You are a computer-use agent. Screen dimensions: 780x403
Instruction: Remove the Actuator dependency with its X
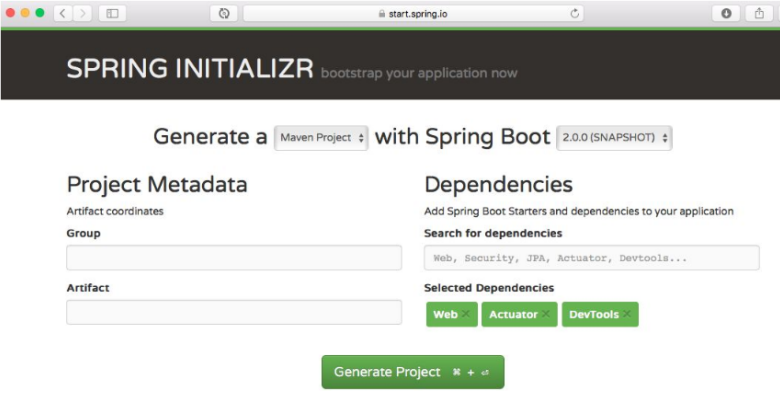click(546, 314)
